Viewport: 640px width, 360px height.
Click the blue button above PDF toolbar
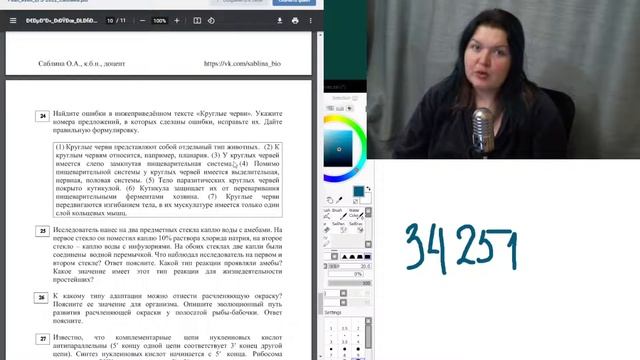294,2
